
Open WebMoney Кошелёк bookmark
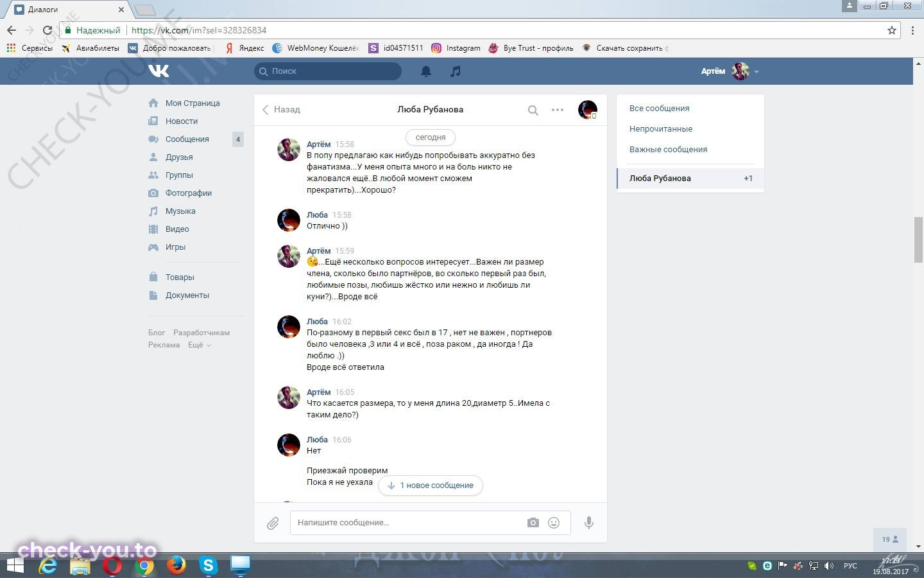pyautogui.click(x=316, y=48)
